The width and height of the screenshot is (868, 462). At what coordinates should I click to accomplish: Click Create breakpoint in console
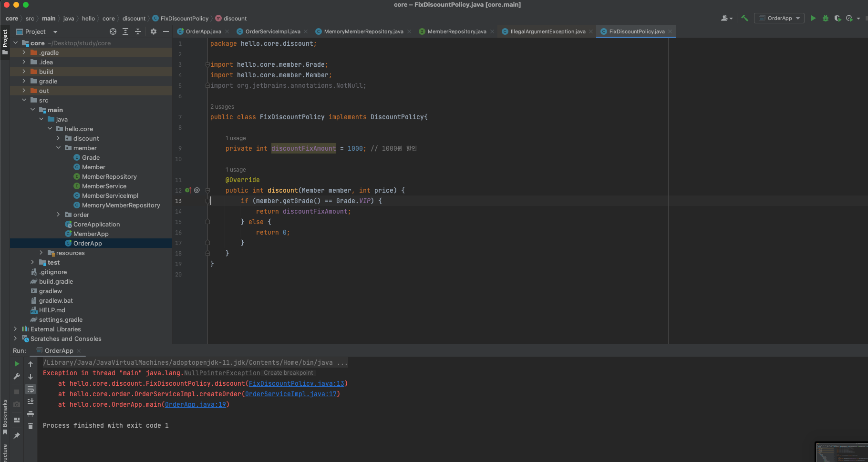click(x=289, y=373)
